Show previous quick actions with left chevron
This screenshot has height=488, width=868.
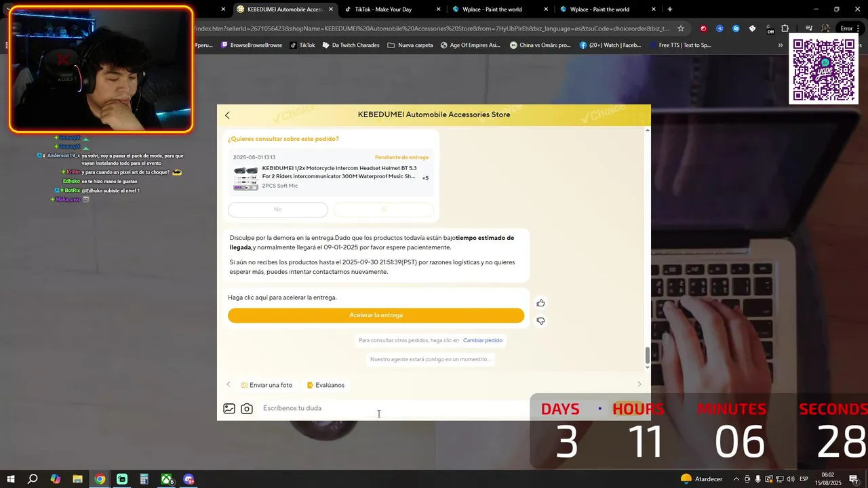tap(229, 384)
